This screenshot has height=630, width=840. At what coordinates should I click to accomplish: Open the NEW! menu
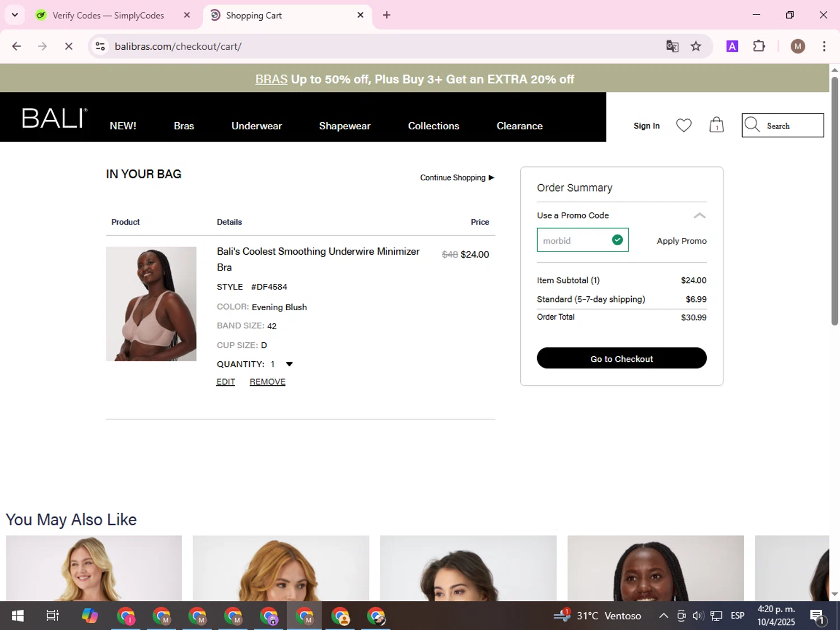[x=123, y=126]
